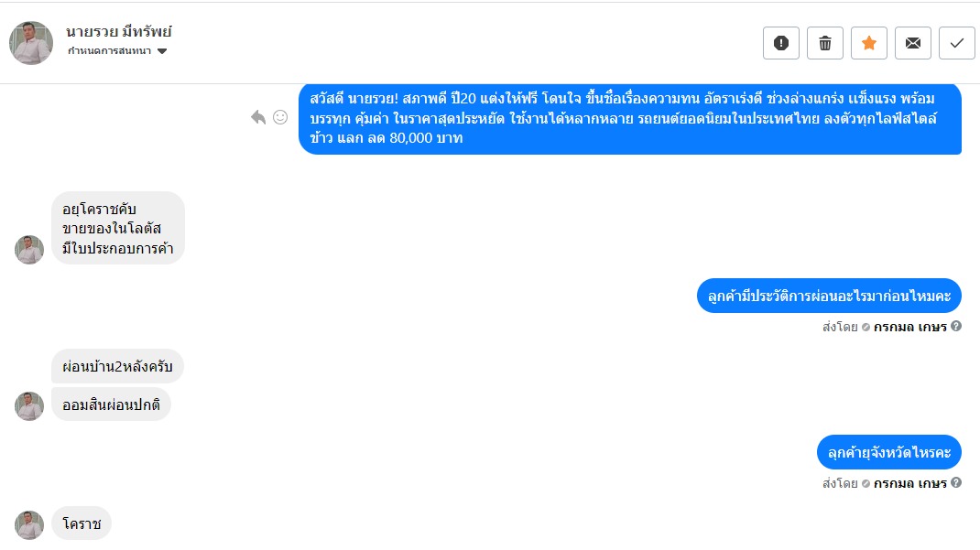
Task: Open sender กรกมล เกษร under the repayment history message
Action: click(910, 327)
